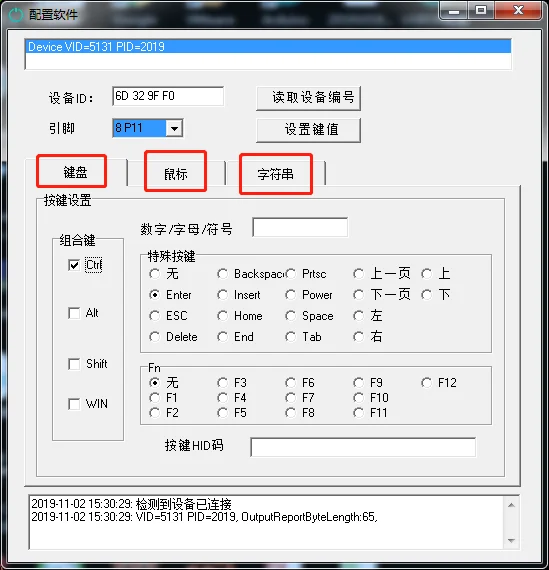The height and width of the screenshot is (570, 549).
Task: Select the F2 function key radio
Action: pyautogui.click(x=155, y=413)
